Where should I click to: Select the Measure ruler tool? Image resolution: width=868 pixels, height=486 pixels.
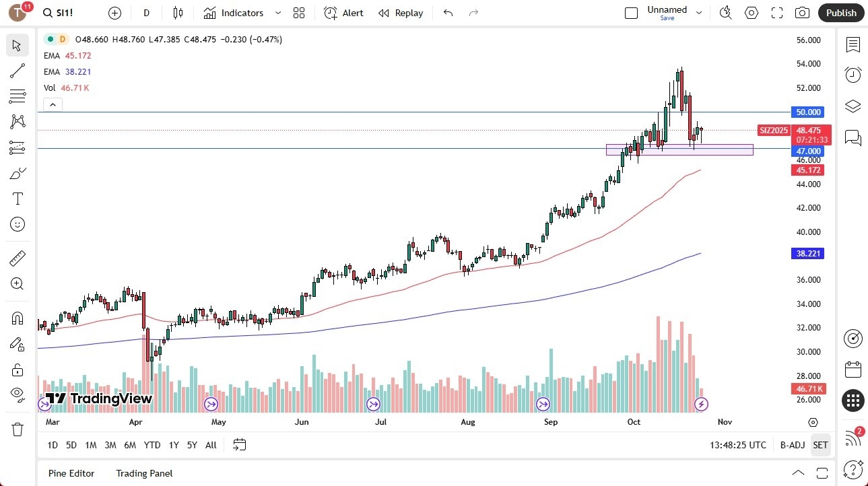tap(18, 258)
